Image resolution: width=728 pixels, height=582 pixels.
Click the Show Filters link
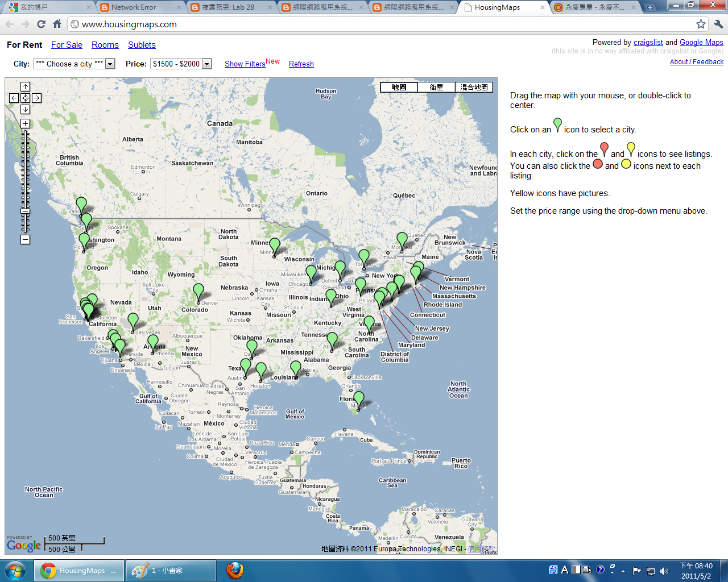pos(245,64)
